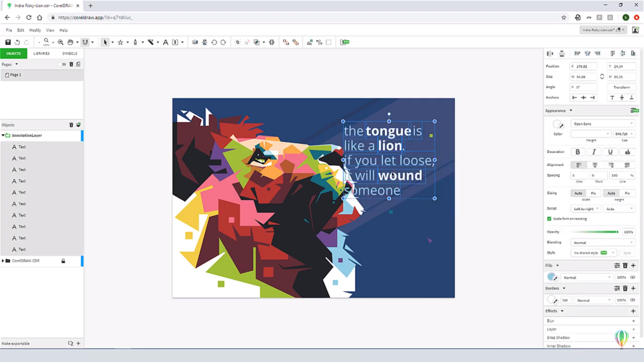The width and height of the screenshot is (644, 362).
Task: Activate the Text tool
Action: click(x=165, y=42)
